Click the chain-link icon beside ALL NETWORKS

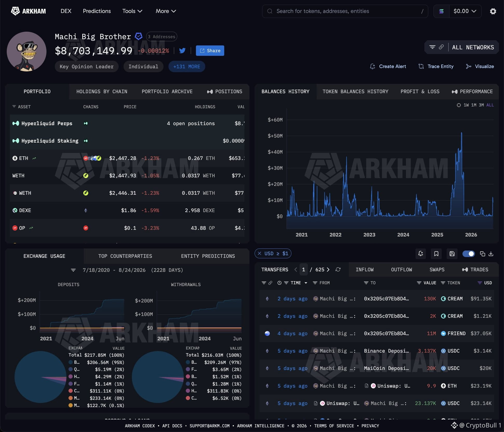pos(441,47)
